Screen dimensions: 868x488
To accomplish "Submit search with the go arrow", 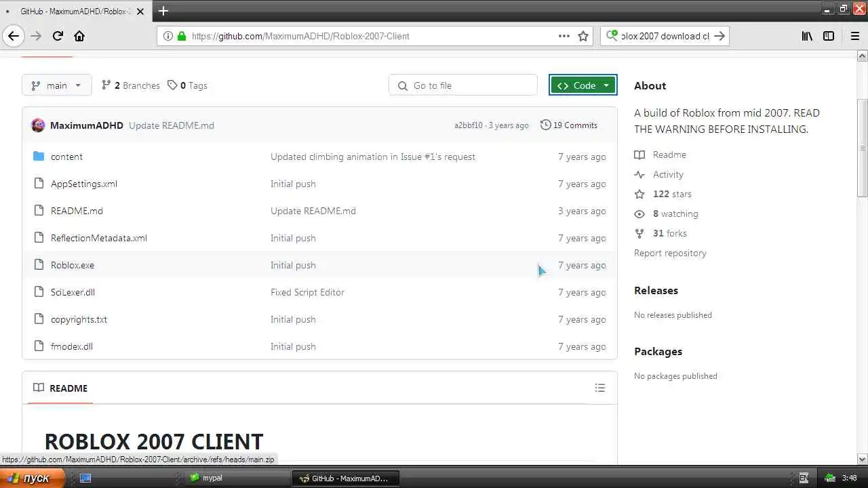I will point(719,36).
